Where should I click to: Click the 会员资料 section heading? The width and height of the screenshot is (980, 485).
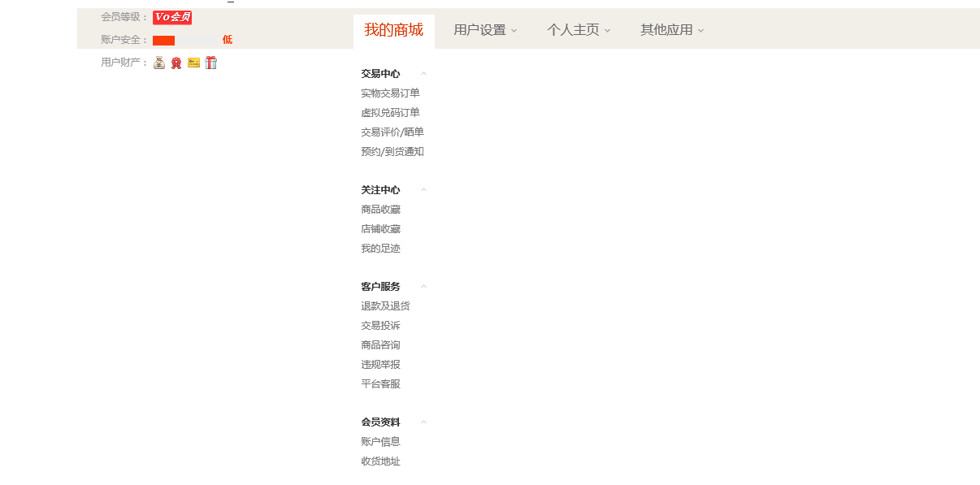pyautogui.click(x=381, y=422)
